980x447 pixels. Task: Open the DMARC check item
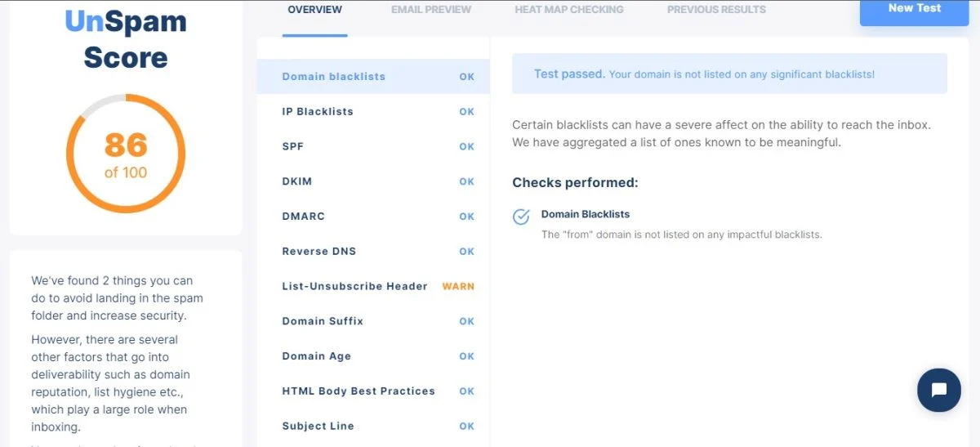373,217
